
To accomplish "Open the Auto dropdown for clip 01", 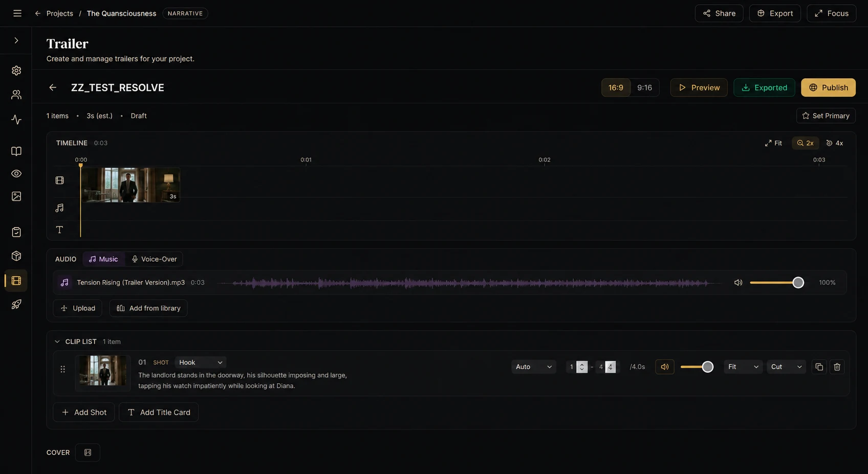I will point(533,367).
